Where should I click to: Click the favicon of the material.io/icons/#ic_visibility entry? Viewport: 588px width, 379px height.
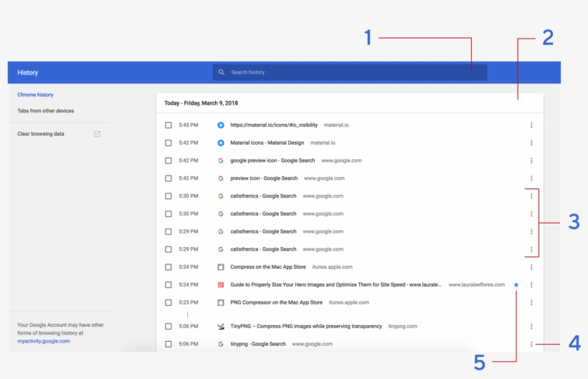[221, 125]
